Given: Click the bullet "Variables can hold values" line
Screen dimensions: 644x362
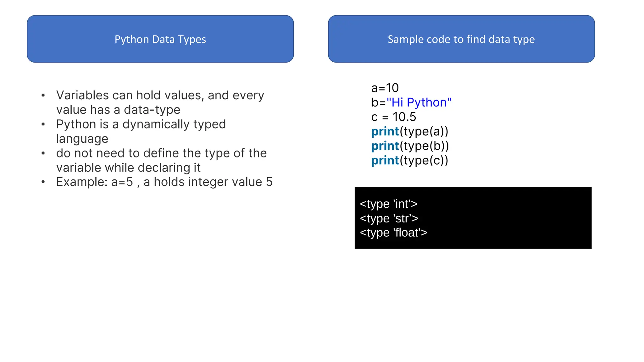Looking at the screenshot, I should (x=160, y=95).
